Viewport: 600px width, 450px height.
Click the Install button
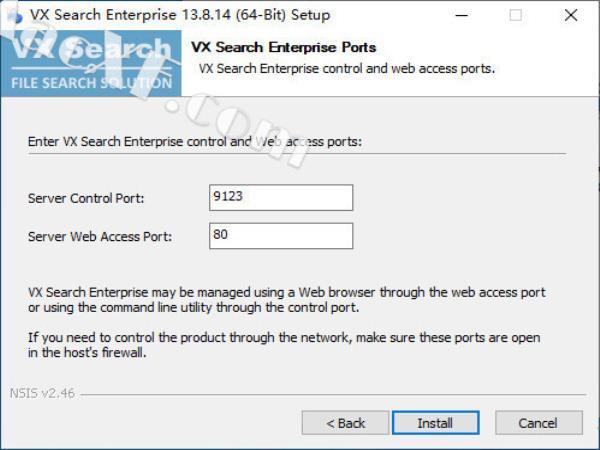pyautogui.click(x=435, y=423)
